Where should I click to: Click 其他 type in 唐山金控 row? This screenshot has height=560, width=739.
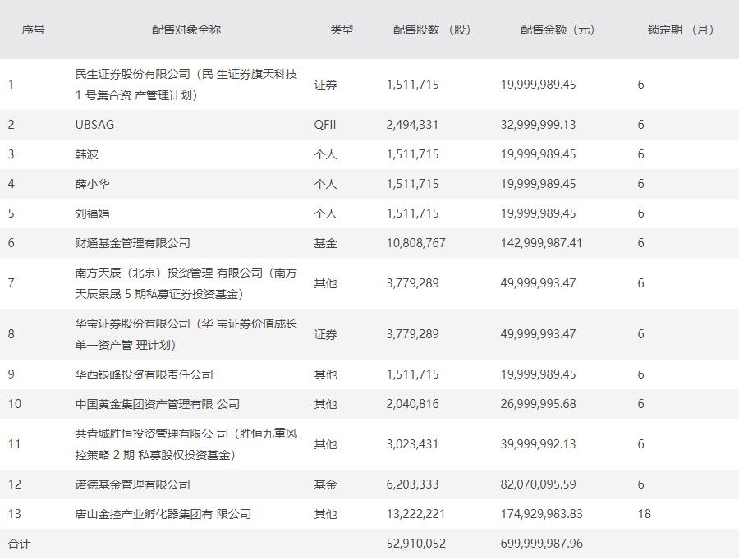click(x=325, y=514)
